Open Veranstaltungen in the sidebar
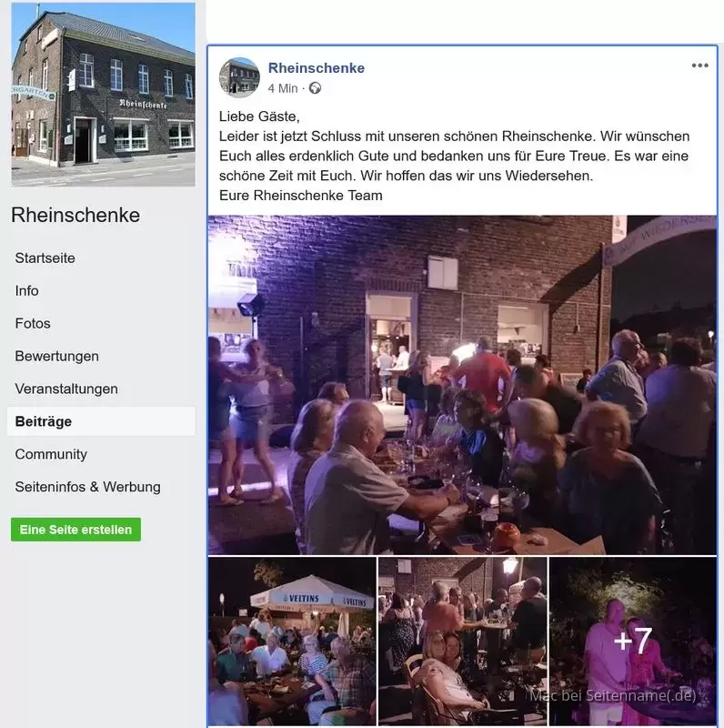The image size is (724, 728). pyautogui.click(x=66, y=389)
